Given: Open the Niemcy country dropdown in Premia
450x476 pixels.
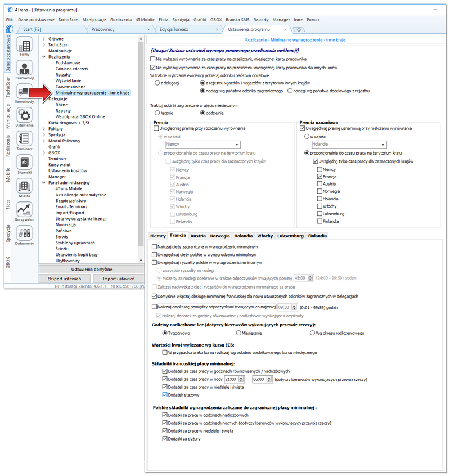Looking at the screenshot, I should point(203,145).
